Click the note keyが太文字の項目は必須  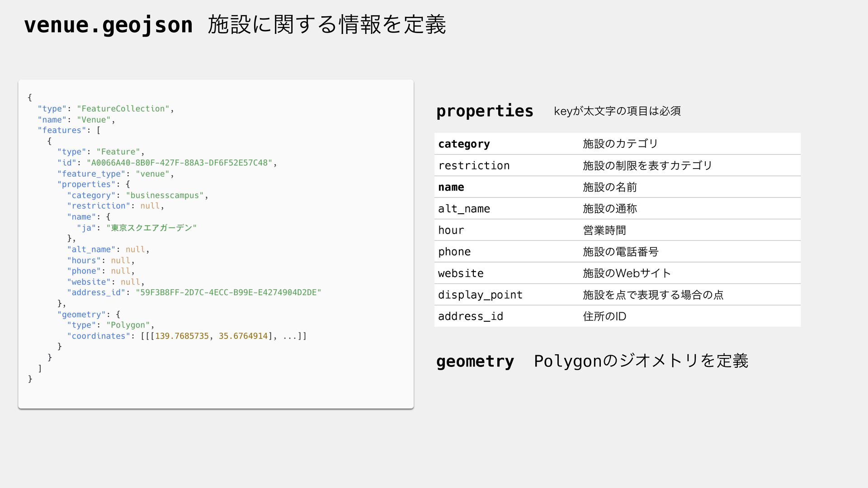617,111
